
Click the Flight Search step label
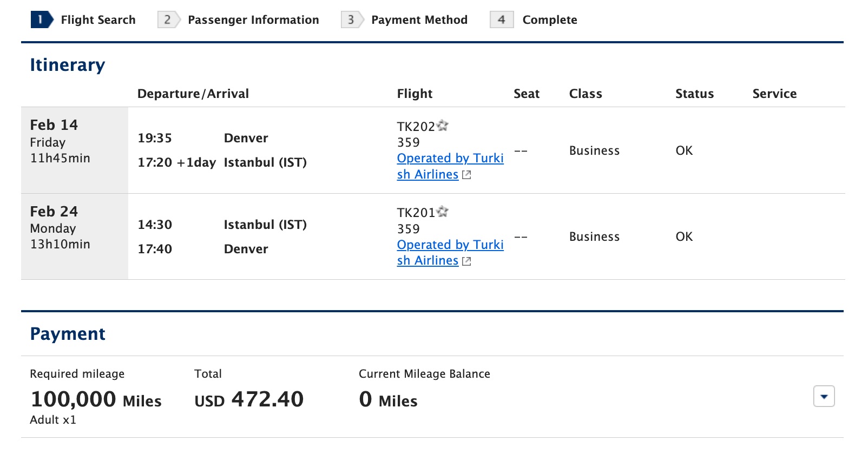(98, 19)
